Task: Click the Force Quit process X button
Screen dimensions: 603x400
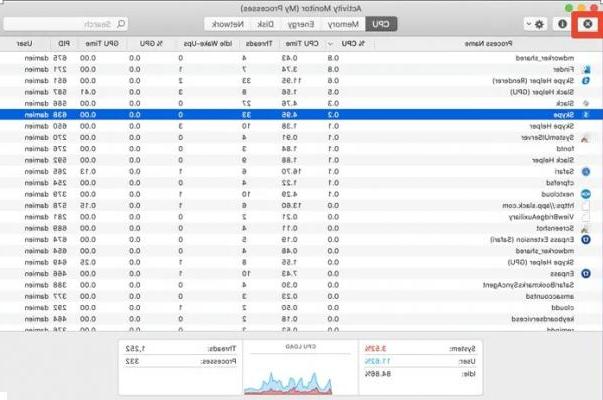Action: pos(587,24)
